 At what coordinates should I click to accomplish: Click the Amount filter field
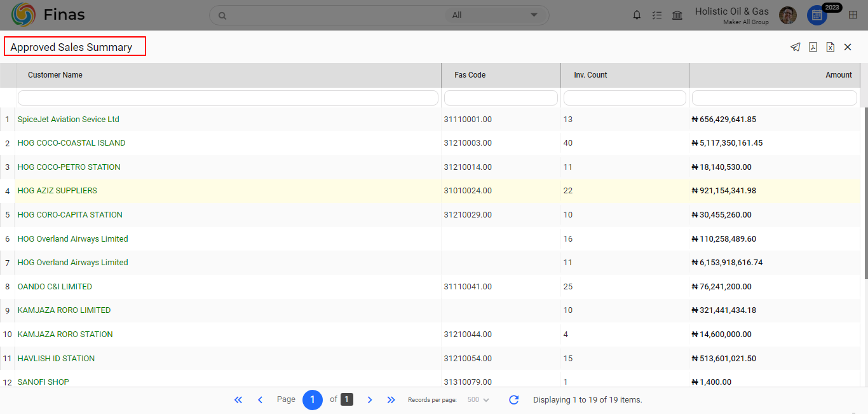click(775, 98)
